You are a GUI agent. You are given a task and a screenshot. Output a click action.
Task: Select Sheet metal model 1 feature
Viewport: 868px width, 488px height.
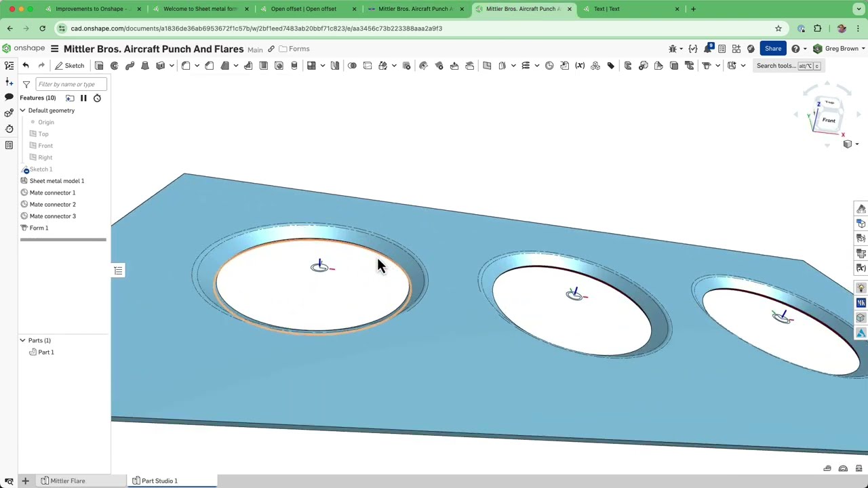point(56,181)
